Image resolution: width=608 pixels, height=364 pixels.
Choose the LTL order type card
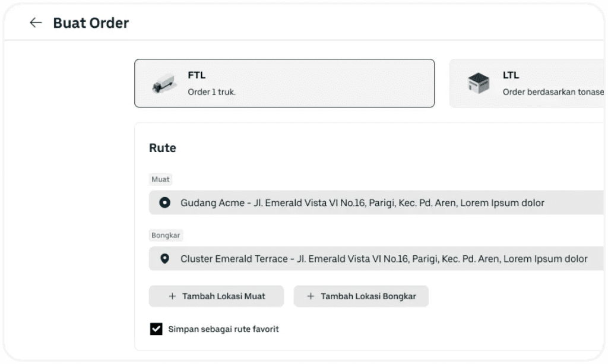click(527, 83)
